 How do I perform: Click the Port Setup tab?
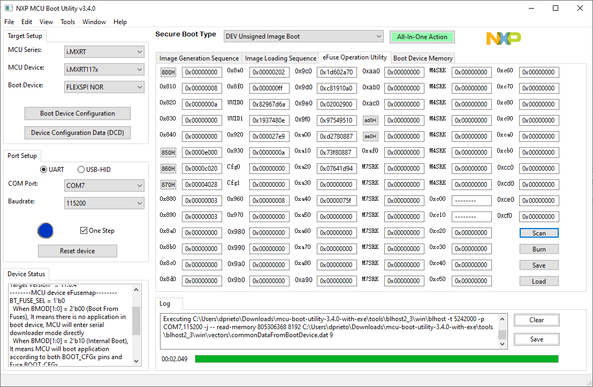tap(22, 156)
